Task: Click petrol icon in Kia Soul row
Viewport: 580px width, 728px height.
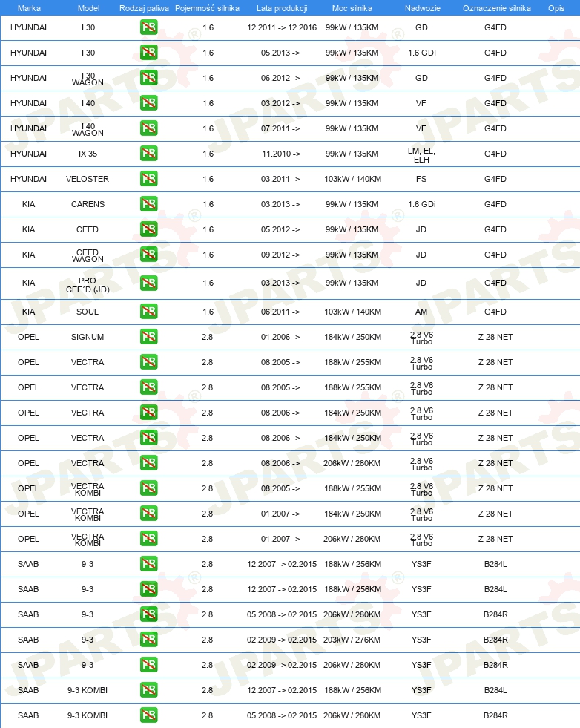Action: coord(149,312)
